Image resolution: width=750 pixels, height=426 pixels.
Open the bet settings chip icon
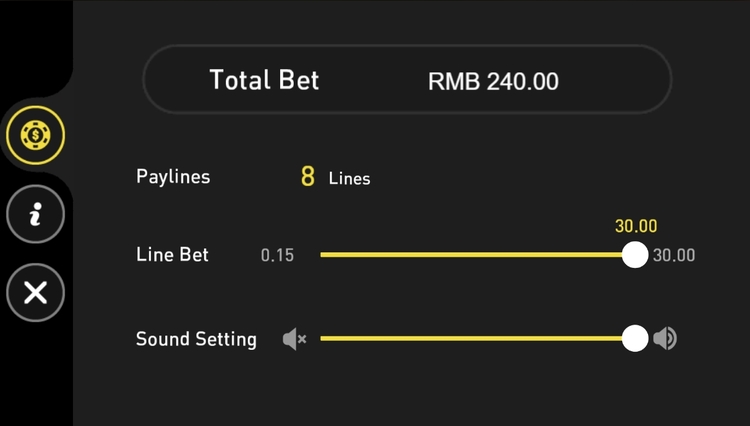coord(35,133)
